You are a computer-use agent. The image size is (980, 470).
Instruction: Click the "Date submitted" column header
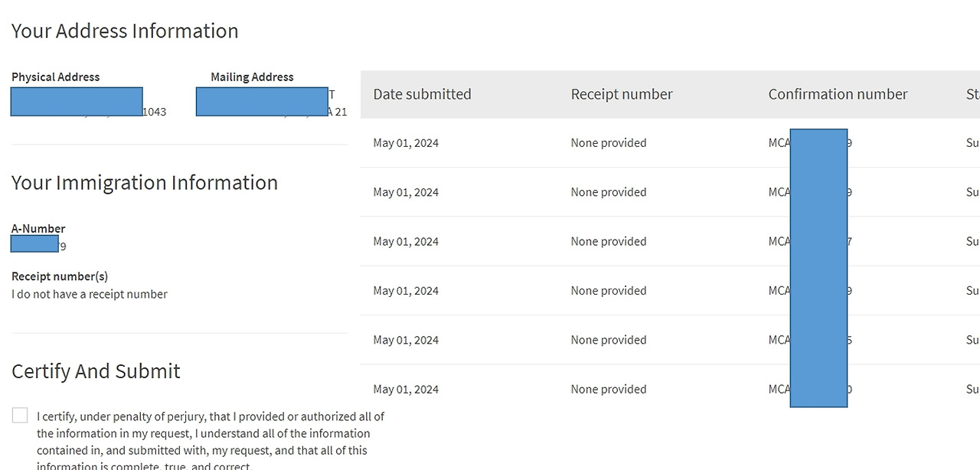coord(422,94)
